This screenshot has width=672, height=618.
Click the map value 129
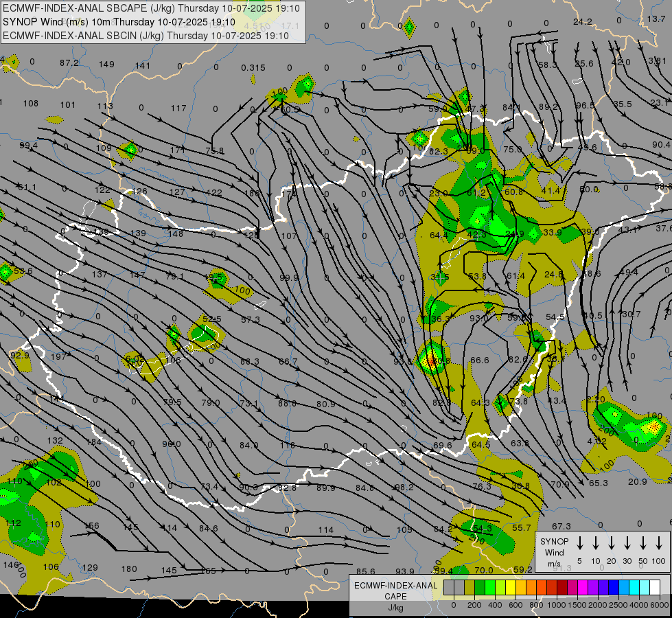[x=90, y=567]
